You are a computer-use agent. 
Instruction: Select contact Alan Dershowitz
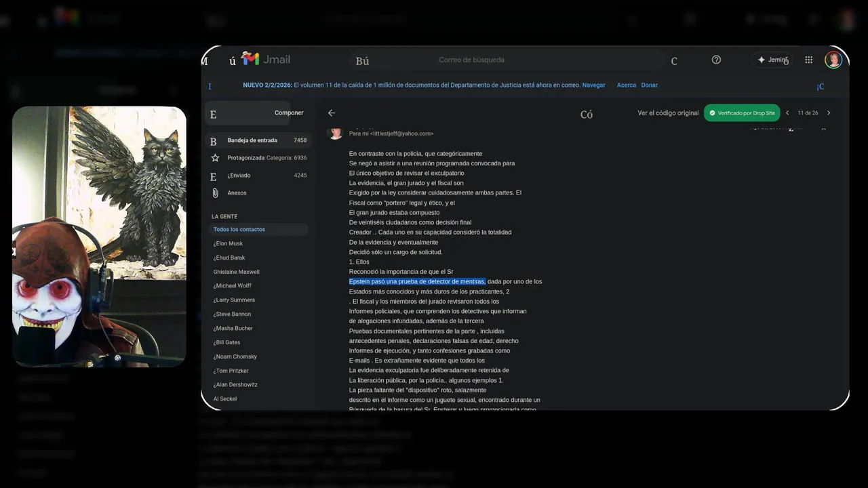coord(235,385)
